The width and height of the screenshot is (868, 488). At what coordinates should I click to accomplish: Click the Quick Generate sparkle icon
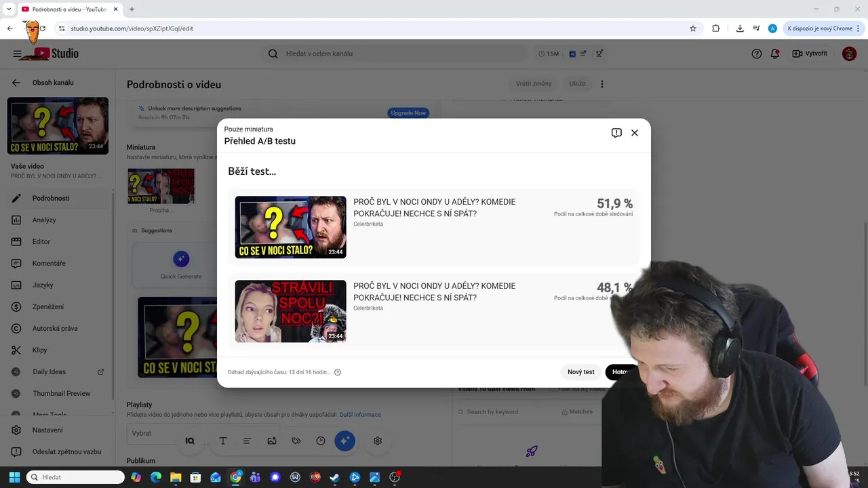pyautogui.click(x=180, y=258)
